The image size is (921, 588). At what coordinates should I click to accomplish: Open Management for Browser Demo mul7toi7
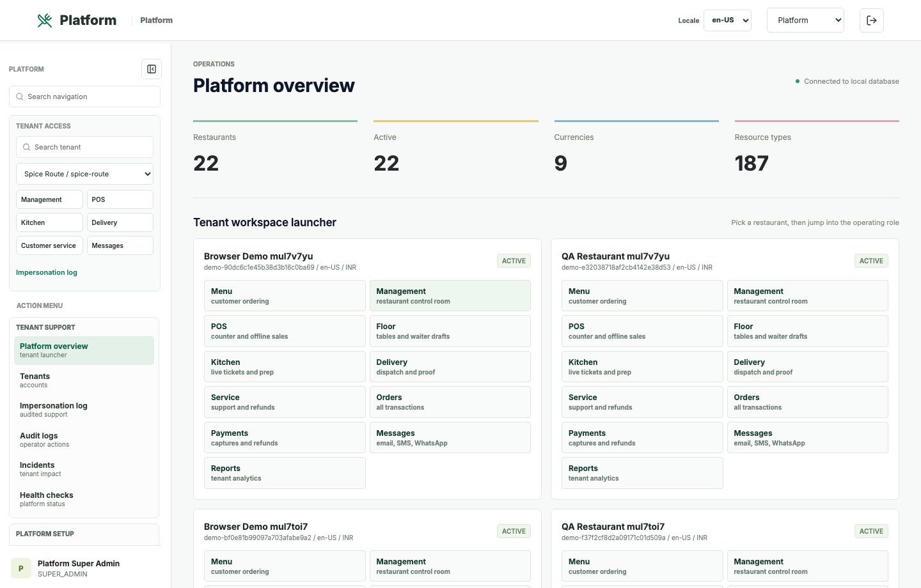click(x=450, y=566)
